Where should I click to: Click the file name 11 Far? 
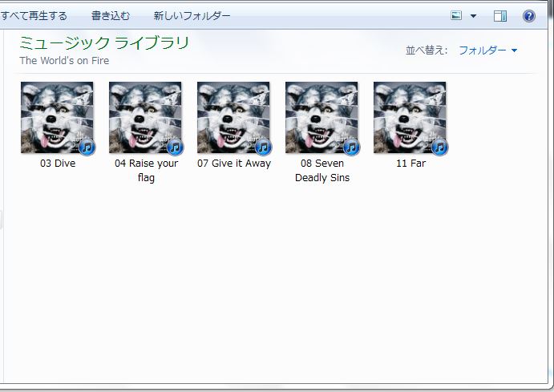click(x=411, y=164)
